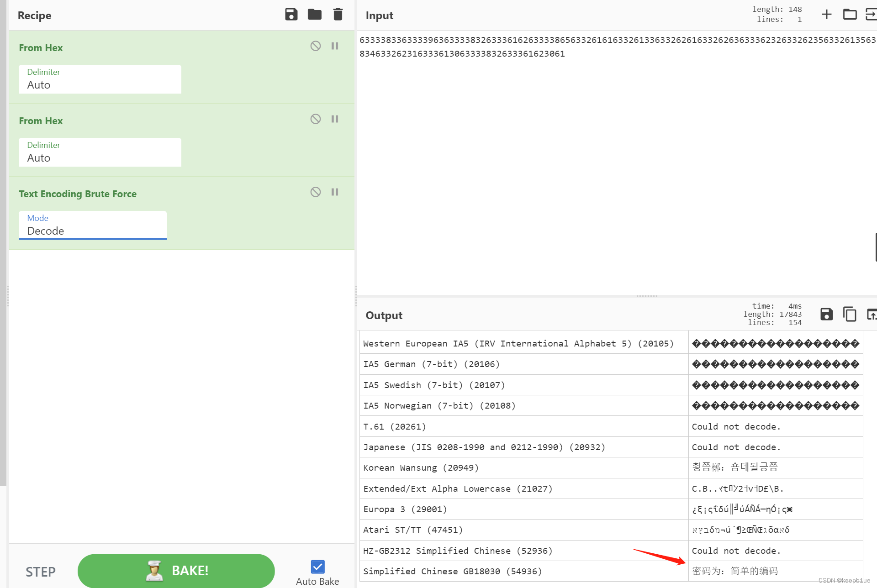
Task: Select the Simplified Chinese GB18030 (54936) row
Action: pyautogui.click(x=611, y=571)
